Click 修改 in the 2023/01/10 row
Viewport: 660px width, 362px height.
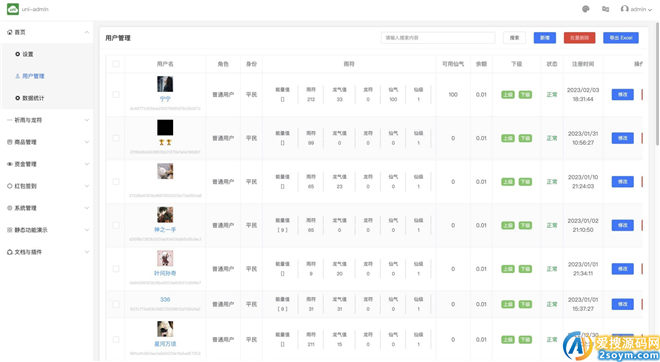point(623,182)
